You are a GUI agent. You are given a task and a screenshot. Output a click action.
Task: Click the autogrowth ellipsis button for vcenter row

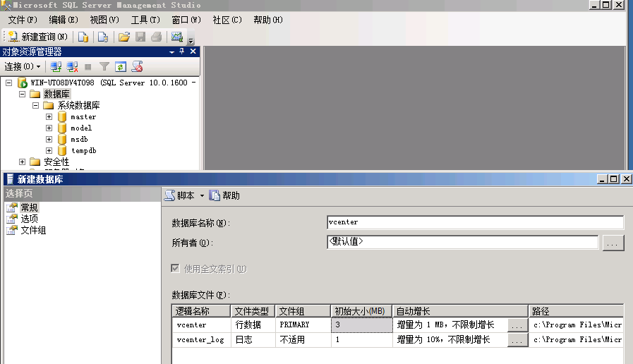[x=517, y=325]
